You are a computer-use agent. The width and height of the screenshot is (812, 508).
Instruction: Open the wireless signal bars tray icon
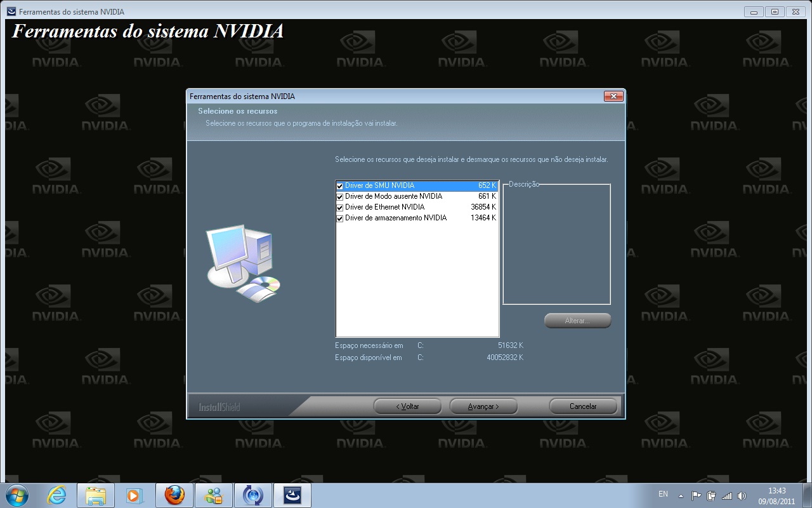coord(727,495)
